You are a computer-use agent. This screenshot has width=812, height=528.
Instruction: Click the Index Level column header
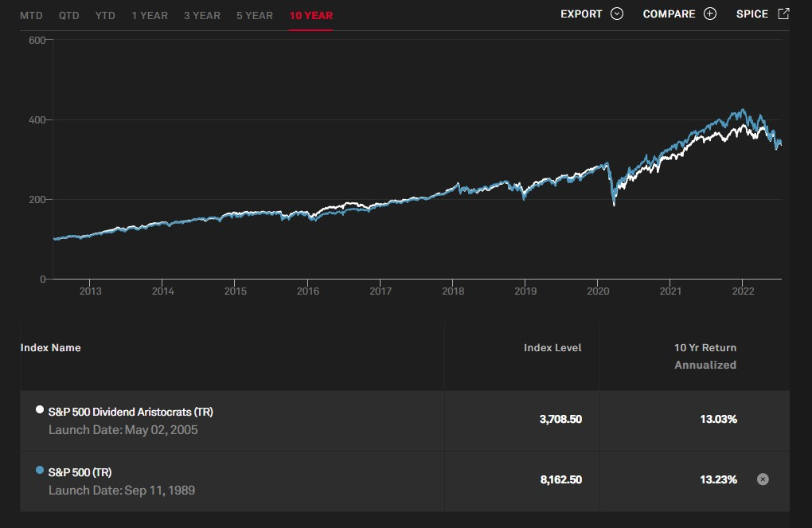point(552,348)
